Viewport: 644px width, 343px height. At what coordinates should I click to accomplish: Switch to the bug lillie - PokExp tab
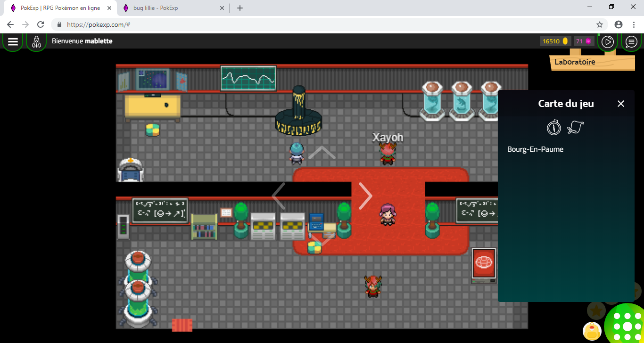174,8
